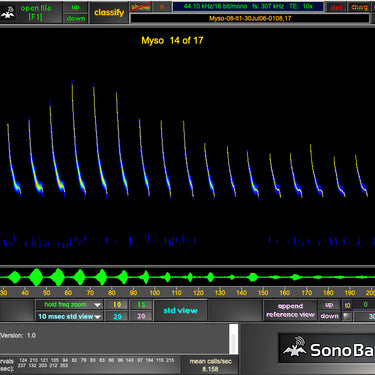The width and height of the screenshot is (375, 375).
Task: Click the red 'det' button
Action: (336, 7)
